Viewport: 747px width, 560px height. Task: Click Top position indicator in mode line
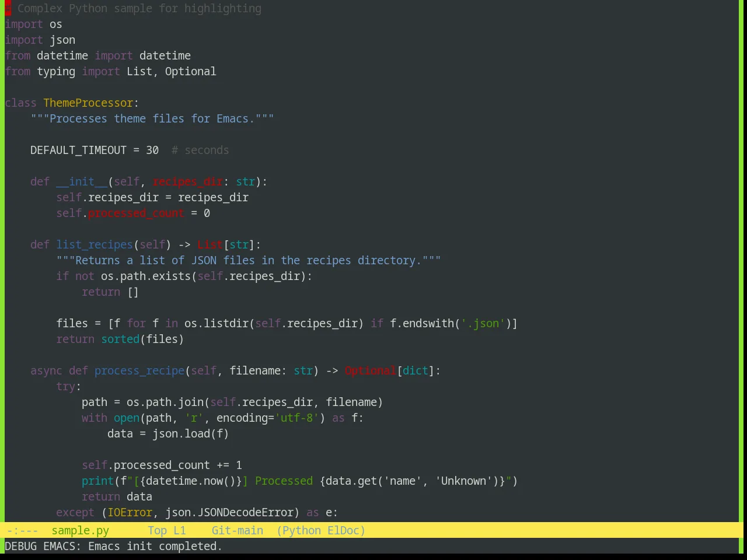pyautogui.click(x=157, y=530)
